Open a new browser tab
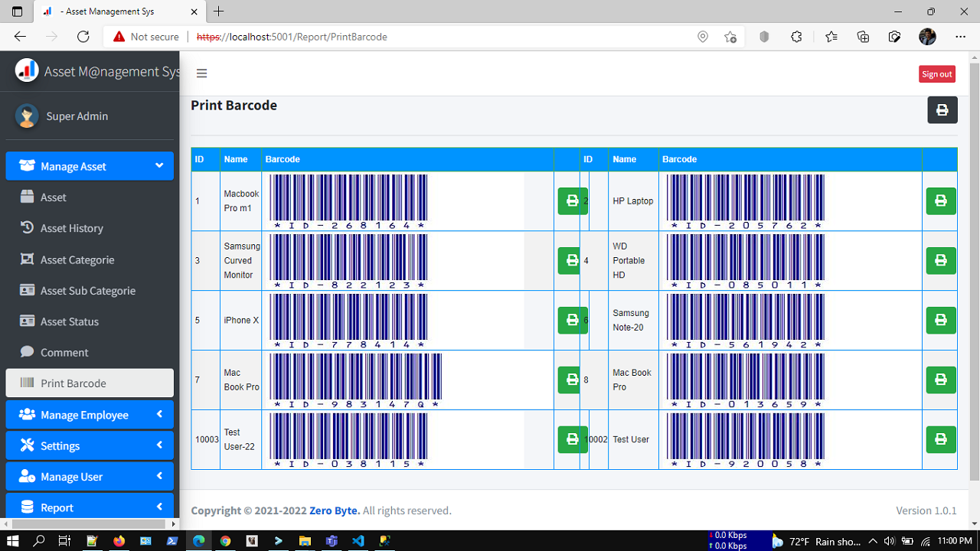This screenshot has width=980, height=551. (x=219, y=11)
